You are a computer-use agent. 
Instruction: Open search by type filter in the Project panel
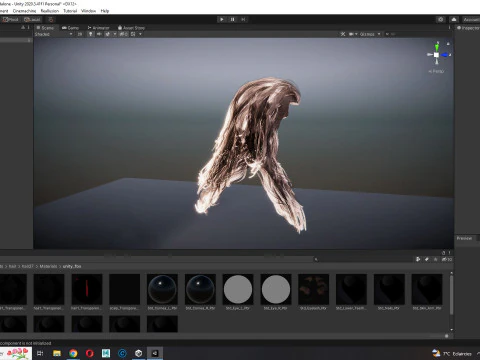point(418,259)
